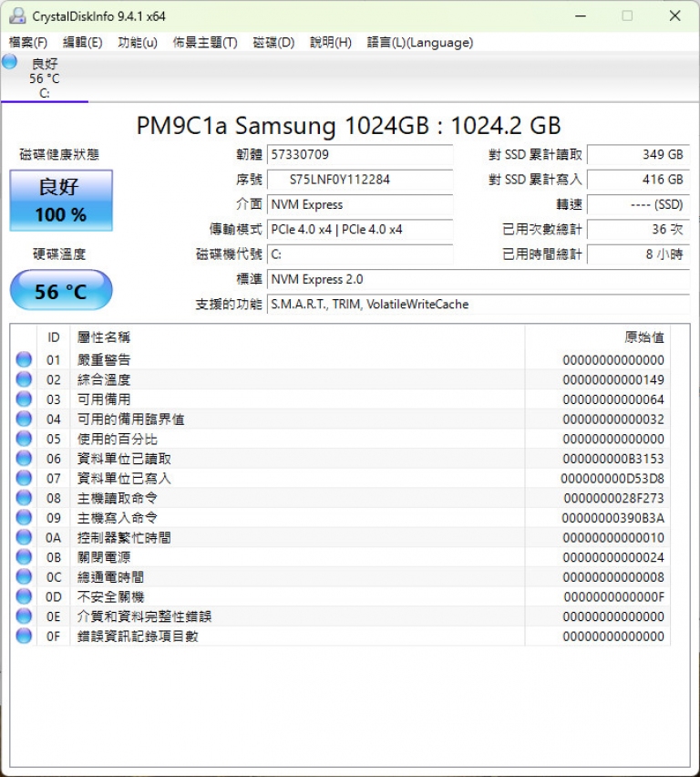Click the 良好 100 % health status button
700x777 pixels.
click(61, 201)
